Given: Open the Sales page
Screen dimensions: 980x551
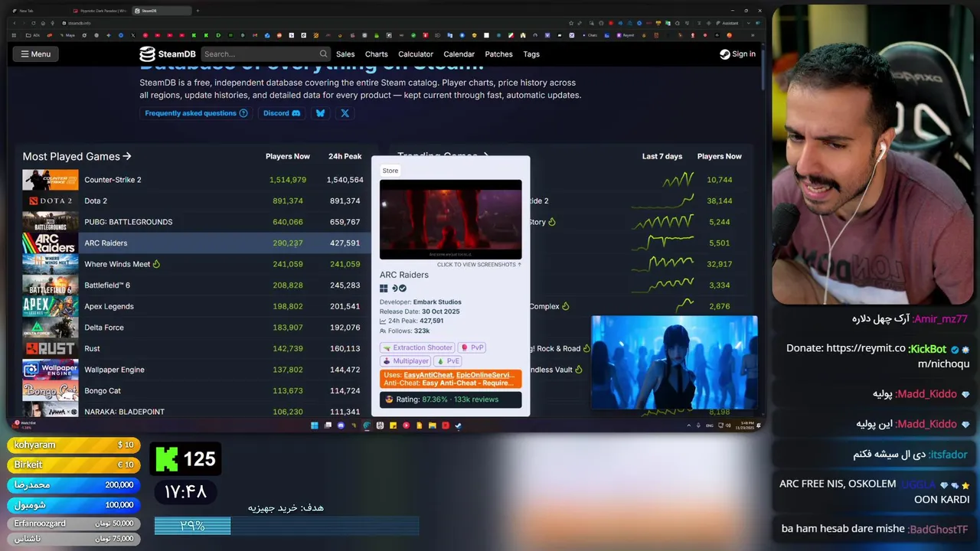Looking at the screenshot, I should click(x=345, y=54).
